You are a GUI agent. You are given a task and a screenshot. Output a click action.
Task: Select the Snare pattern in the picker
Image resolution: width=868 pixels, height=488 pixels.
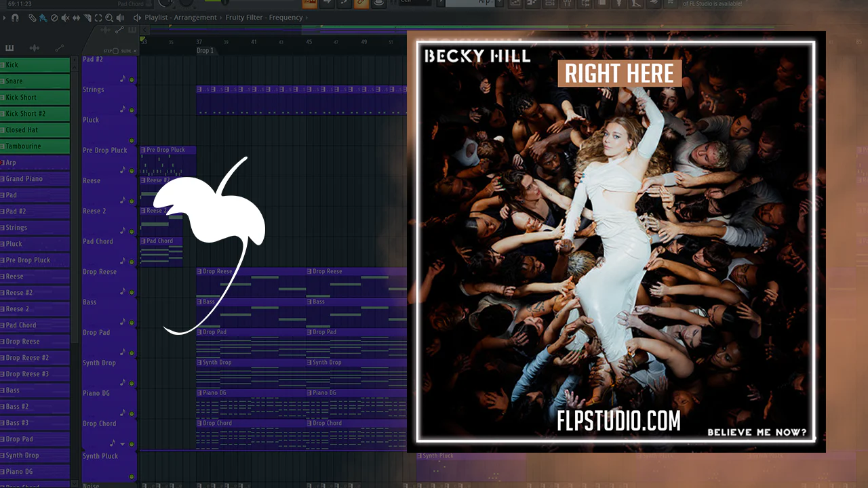coord(35,81)
